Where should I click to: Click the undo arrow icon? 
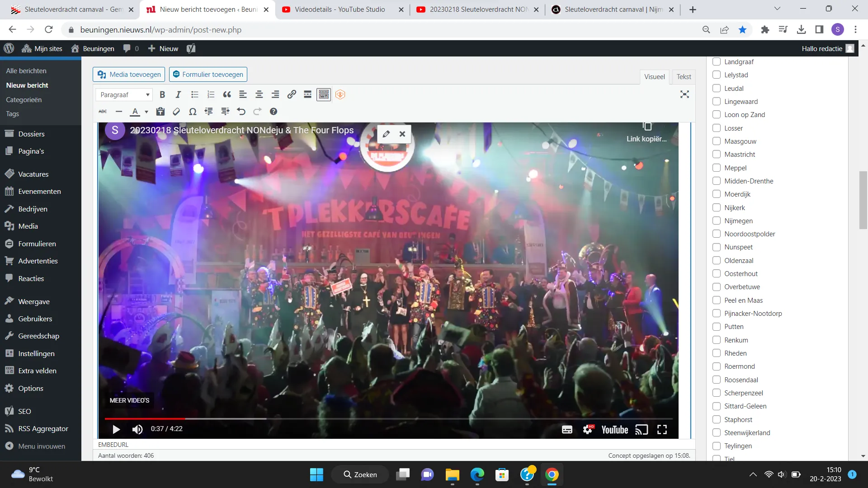tap(241, 112)
